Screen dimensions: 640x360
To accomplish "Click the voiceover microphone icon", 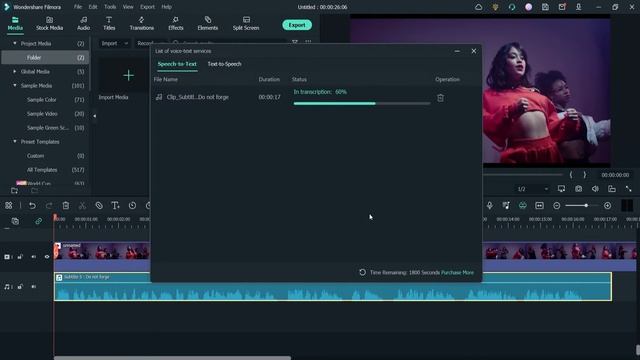I will point(489,206).
